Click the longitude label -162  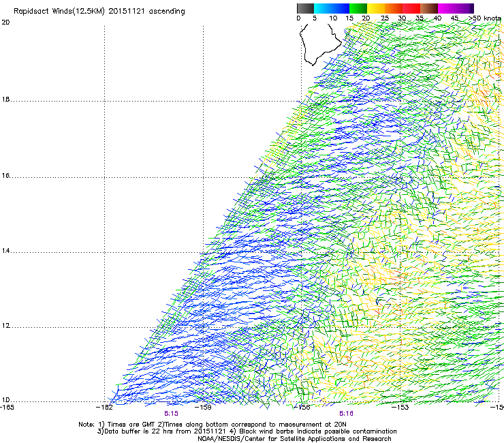click(104, 407)
